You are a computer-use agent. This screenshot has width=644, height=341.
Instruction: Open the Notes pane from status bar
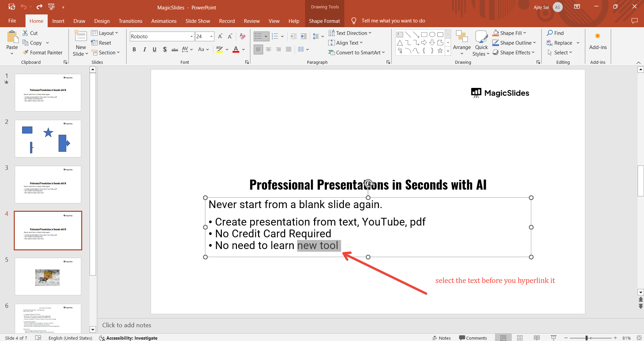pos(442,338)
